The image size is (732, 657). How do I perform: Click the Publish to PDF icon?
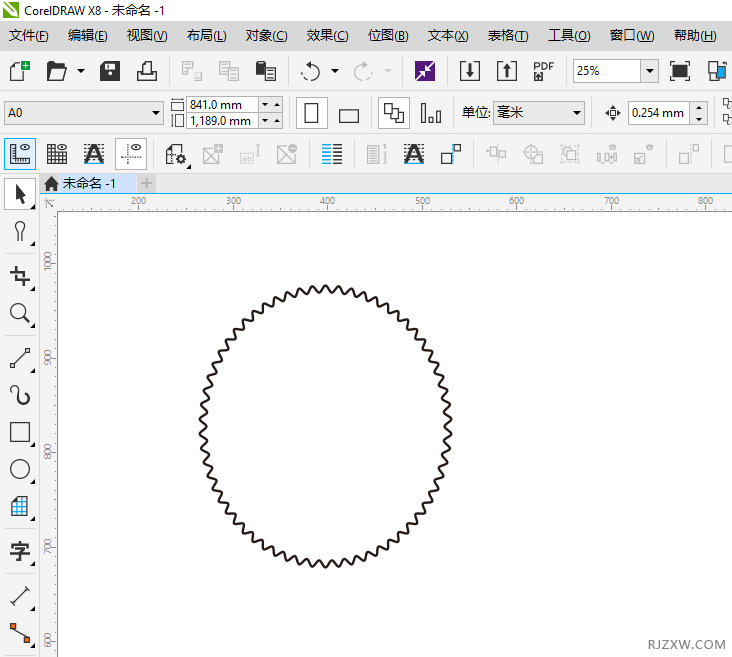(543, 71)
